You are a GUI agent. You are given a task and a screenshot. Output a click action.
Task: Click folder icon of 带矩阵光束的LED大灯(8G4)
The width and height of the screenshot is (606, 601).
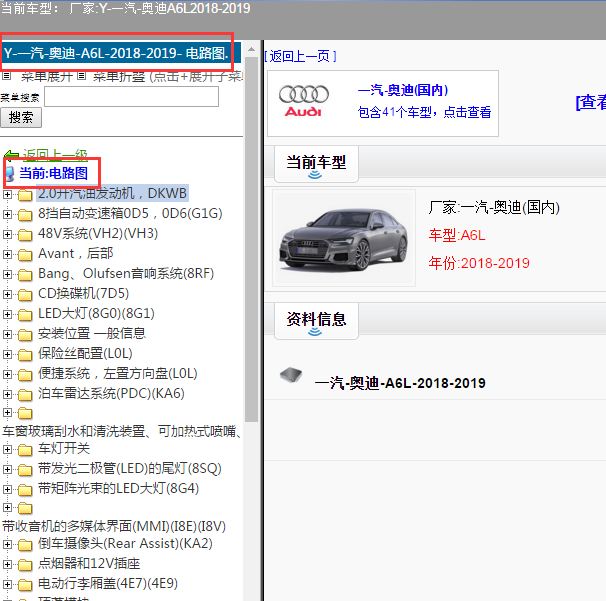(x=25, y=490)
